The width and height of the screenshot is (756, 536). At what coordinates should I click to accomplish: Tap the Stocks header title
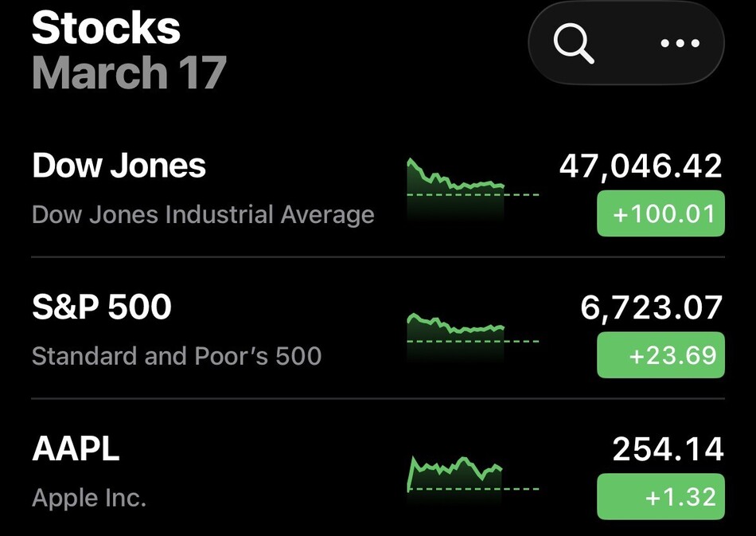[106, 29]
